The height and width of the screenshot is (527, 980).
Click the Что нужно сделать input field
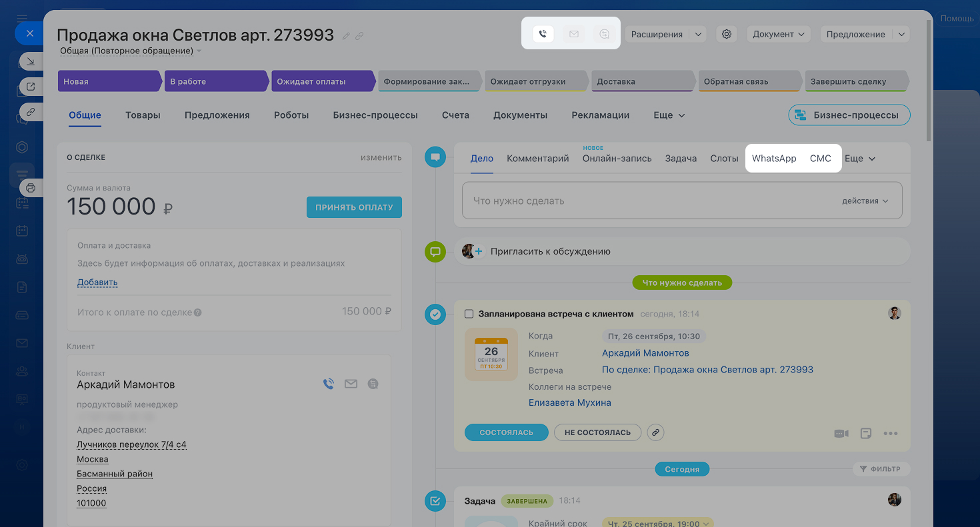coord(682,201)
